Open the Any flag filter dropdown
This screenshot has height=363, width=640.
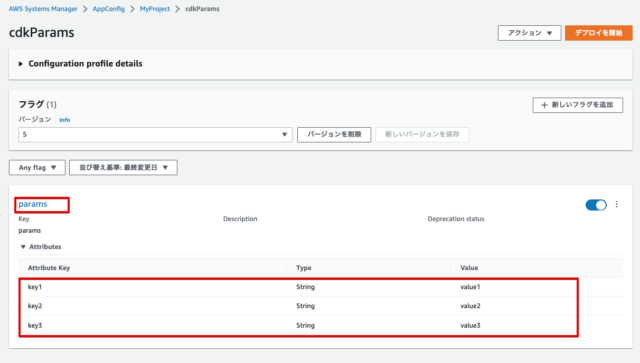[x=37, y=167]
